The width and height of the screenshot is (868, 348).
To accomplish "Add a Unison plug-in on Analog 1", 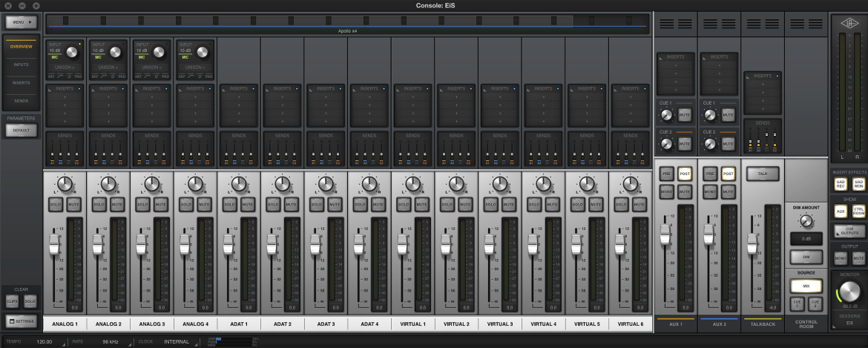I will (65, 67).
